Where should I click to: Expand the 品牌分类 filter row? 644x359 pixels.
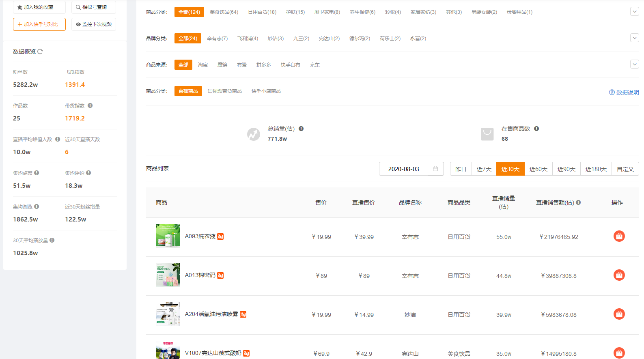tap(635, 38)
